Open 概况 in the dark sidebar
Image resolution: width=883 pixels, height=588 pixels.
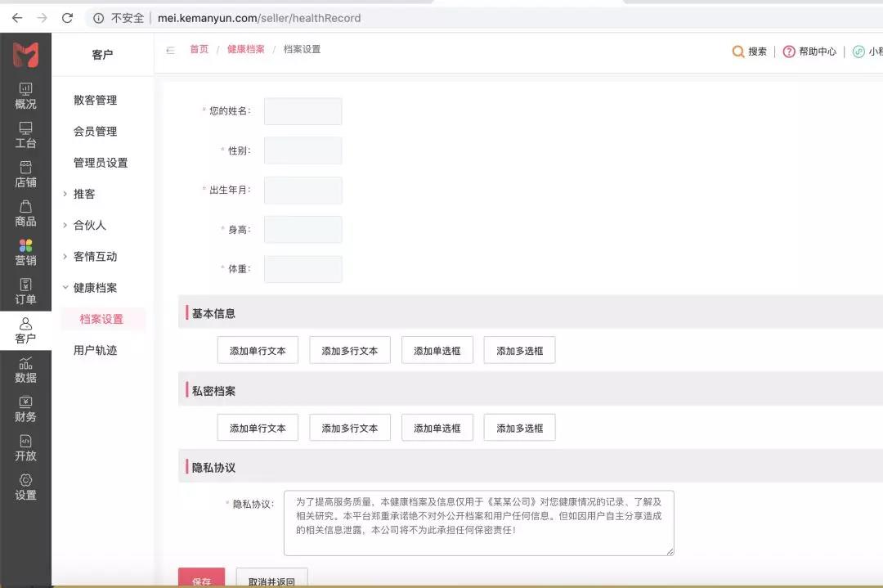point(25,97)
